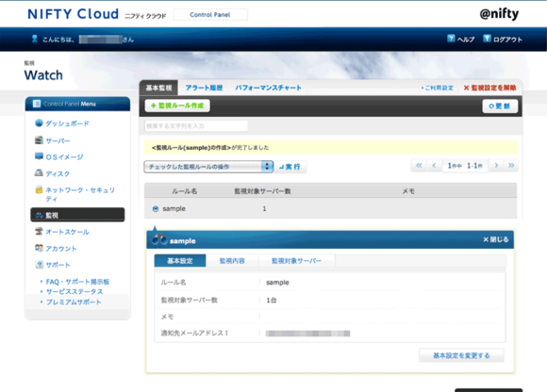Click 監視ルール作成 button

coord(177,106)
